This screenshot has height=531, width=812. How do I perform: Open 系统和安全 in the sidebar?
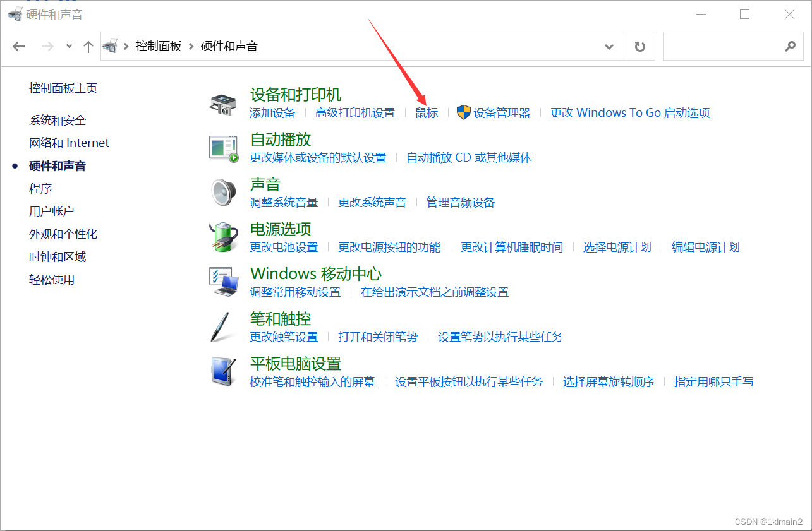pyautogui.click(x=58, y=121)
